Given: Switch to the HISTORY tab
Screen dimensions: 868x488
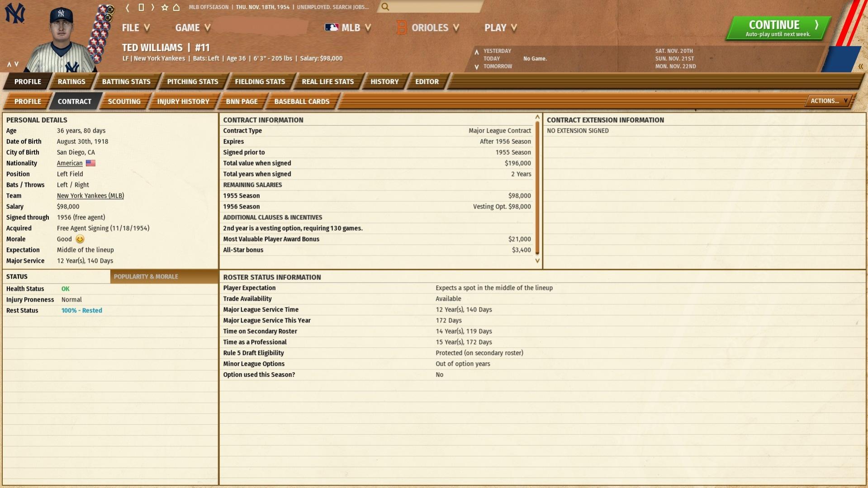Looking at the screenshot, I should click(384, 81).
